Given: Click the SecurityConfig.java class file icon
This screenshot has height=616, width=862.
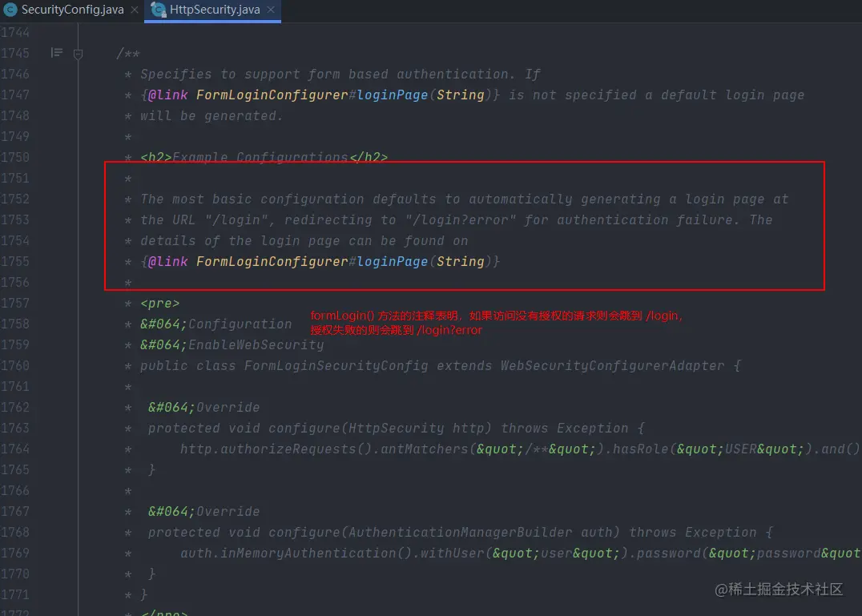Looking at the screenshot, I should point(10,10).
